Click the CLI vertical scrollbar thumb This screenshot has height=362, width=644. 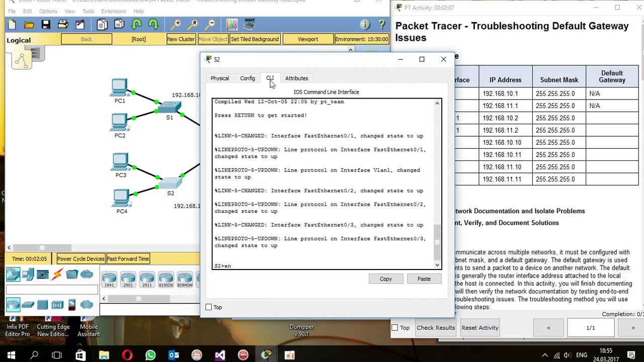437,241
